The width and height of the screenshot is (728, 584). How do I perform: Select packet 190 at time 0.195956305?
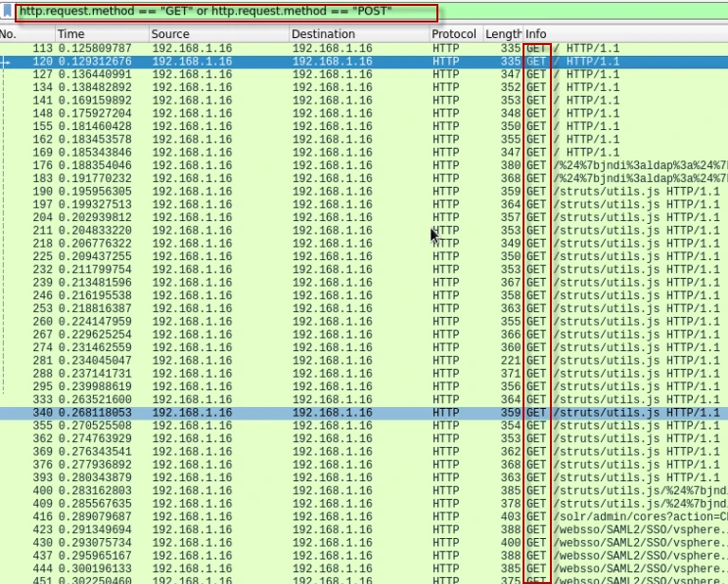pyautogui.click(x=294, y=191)
